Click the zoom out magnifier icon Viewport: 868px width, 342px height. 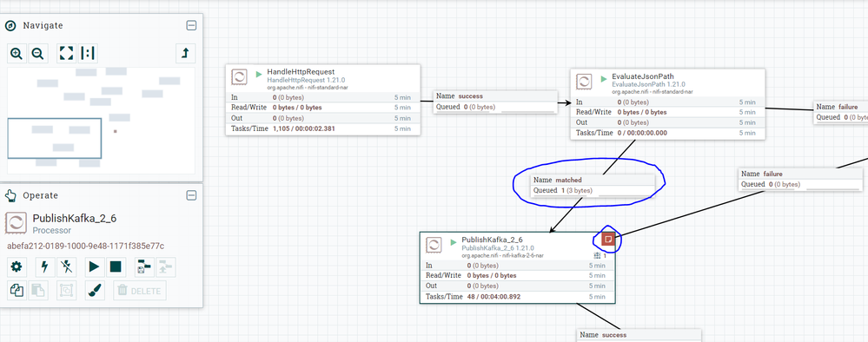[37, 54]
